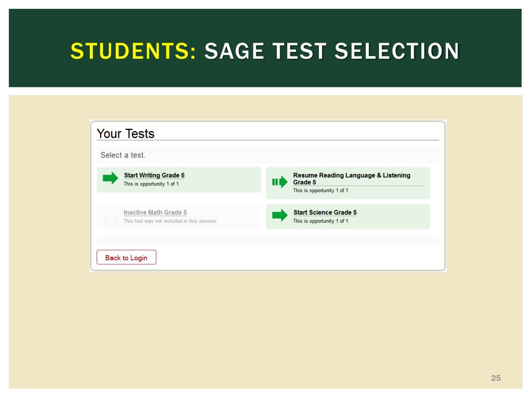
Task: Select the Inactive Math Grade 5 link
Action: (155, 212)
